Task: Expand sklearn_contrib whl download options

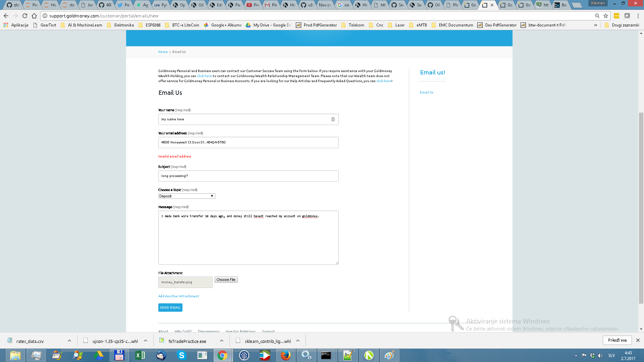Action: point(298,341)
